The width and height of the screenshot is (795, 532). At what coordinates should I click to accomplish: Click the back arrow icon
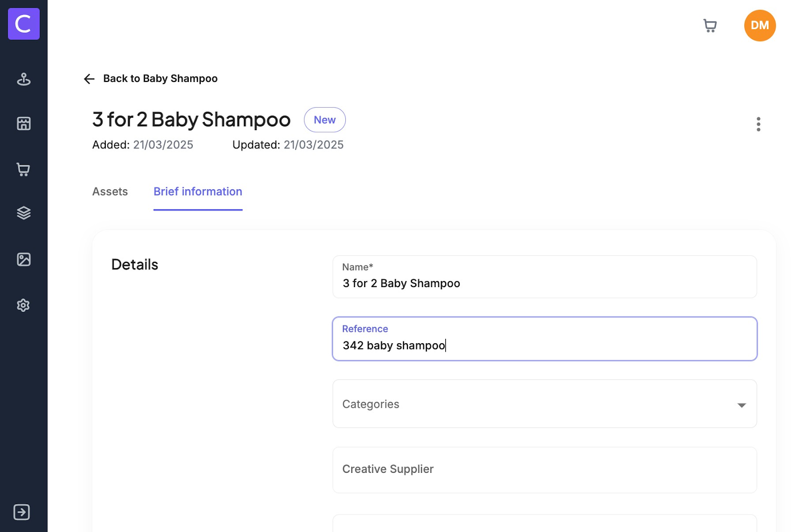(x=89, y=79)
